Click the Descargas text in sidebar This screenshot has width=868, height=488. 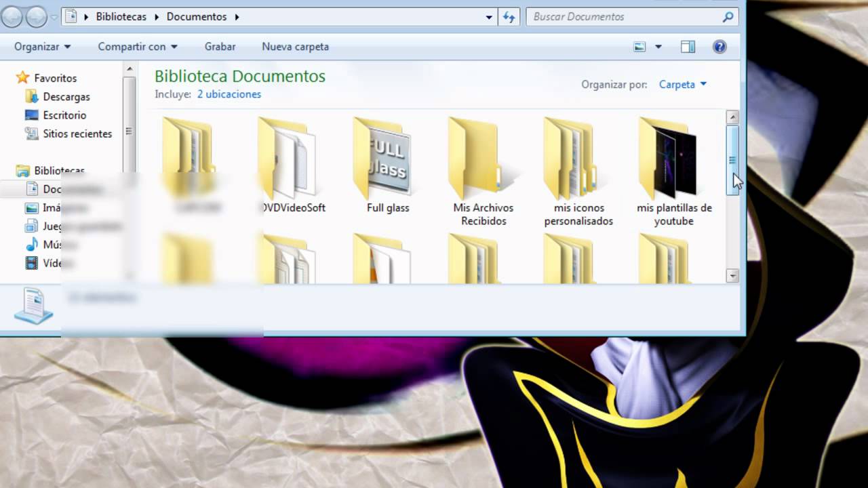[x=66, y=97]
